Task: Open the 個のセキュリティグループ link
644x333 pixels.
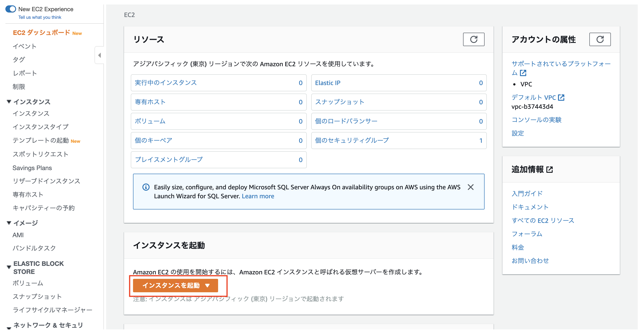Action: [x=352, y=140]
